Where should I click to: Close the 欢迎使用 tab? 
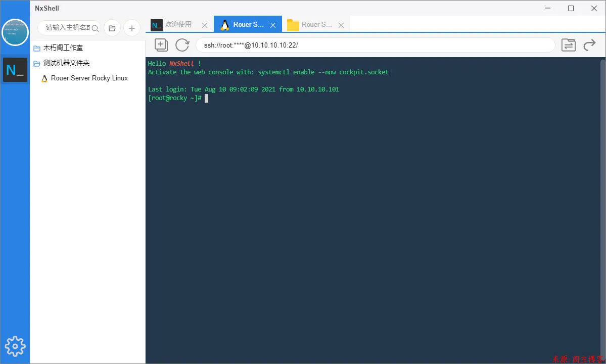205,25
